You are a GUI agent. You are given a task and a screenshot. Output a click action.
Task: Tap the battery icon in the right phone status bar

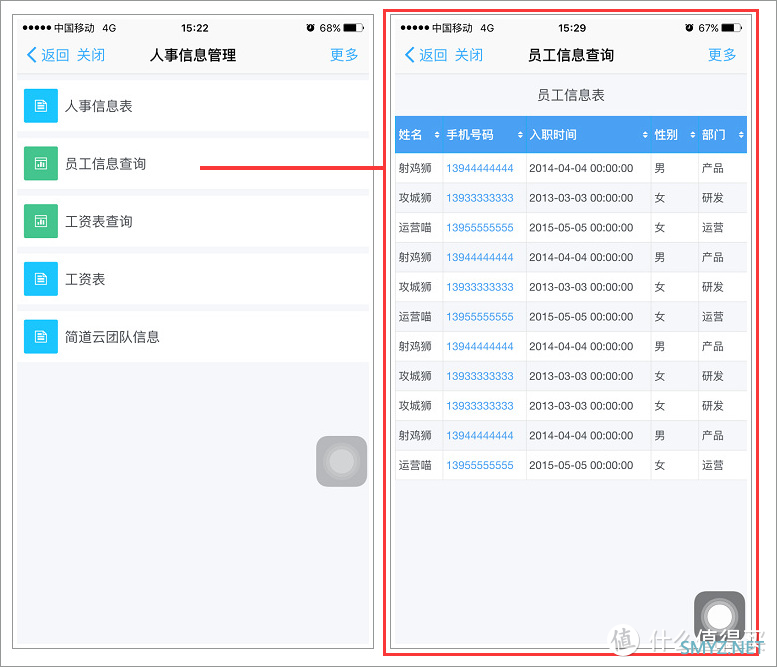(x=731, y=28)
